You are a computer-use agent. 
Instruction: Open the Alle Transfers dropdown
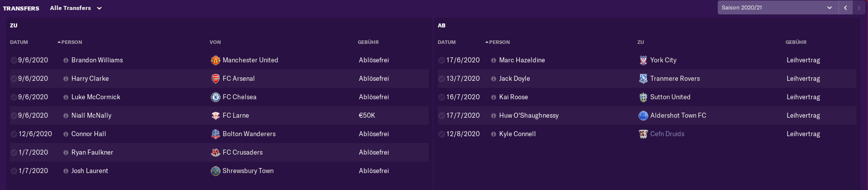76,8
